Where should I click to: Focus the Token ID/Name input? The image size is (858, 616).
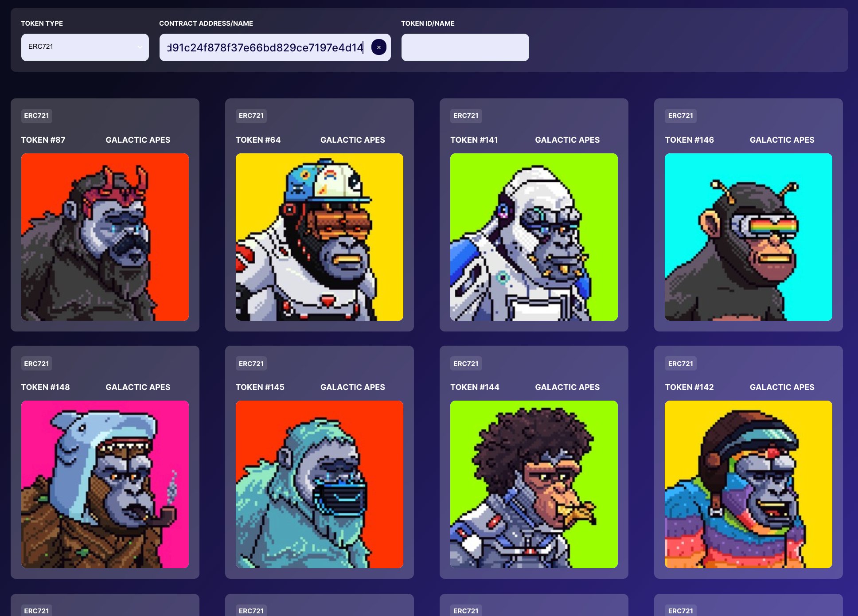click(465, 47)
